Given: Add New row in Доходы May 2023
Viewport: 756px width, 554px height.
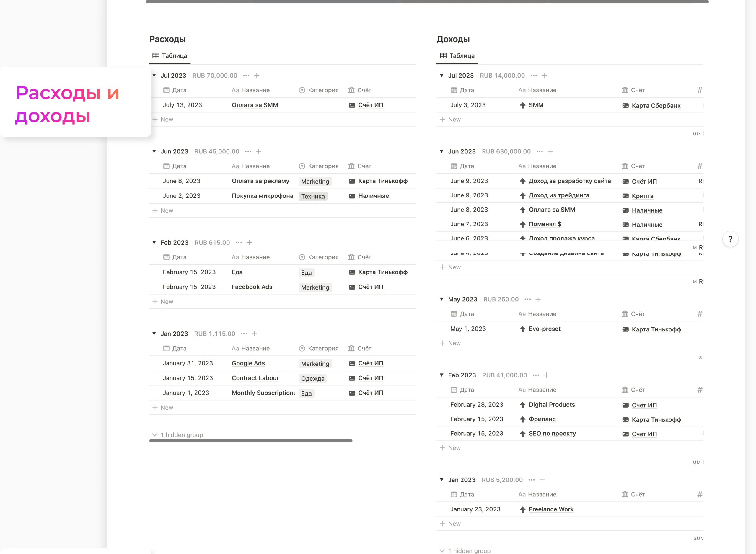Looking at the screenshot, I should click(450, 343).
